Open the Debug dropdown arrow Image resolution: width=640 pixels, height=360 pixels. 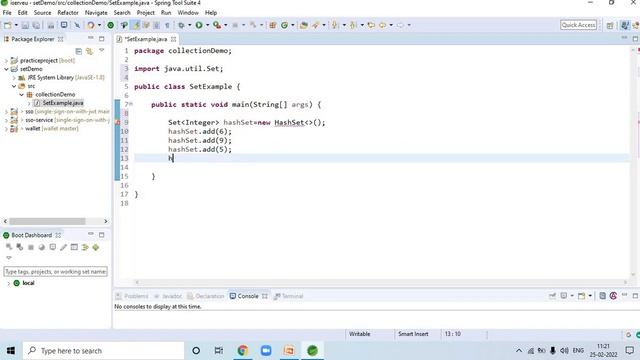coord(189,25)
